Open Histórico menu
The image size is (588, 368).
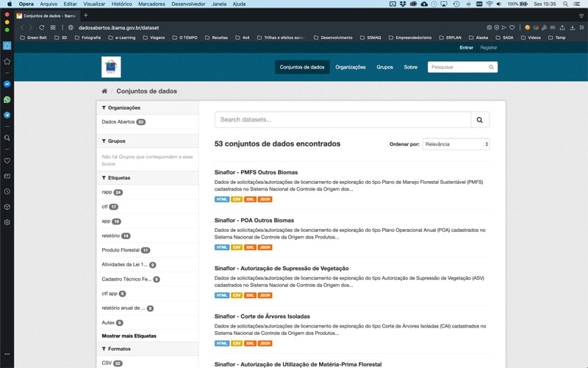coord(121,4)
